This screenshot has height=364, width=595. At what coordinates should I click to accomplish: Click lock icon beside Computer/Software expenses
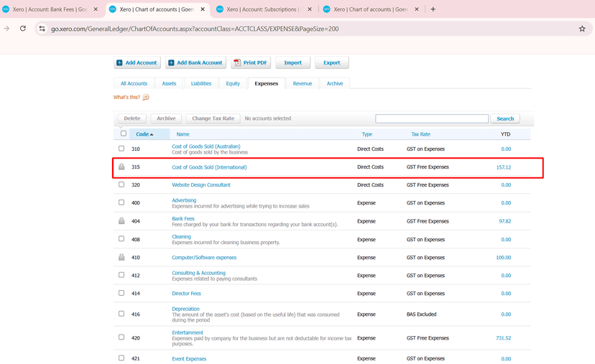tap(121, 257)
